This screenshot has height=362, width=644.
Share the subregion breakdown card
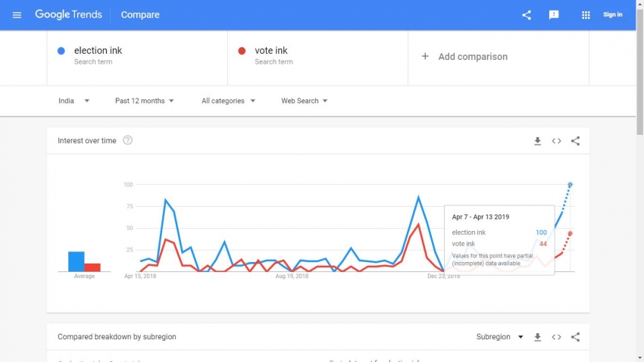tap(575, 337)
